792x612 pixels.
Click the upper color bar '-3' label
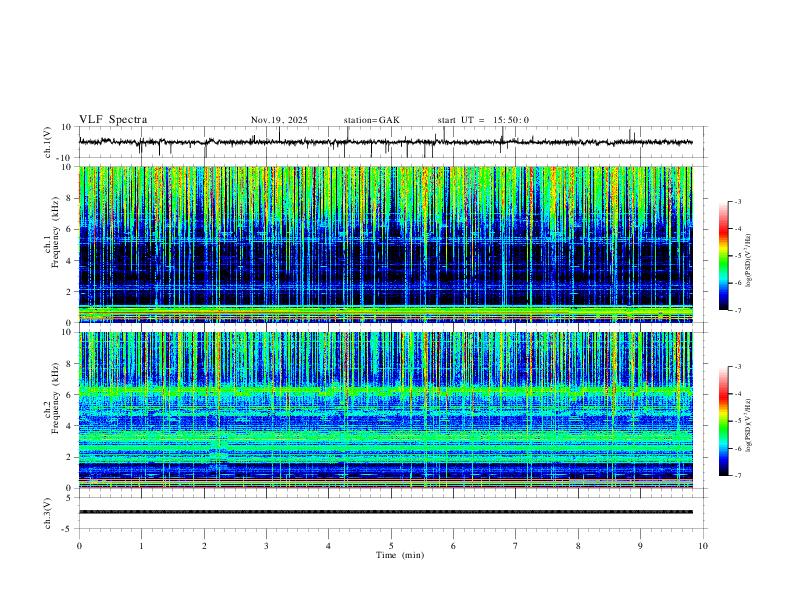737,201
